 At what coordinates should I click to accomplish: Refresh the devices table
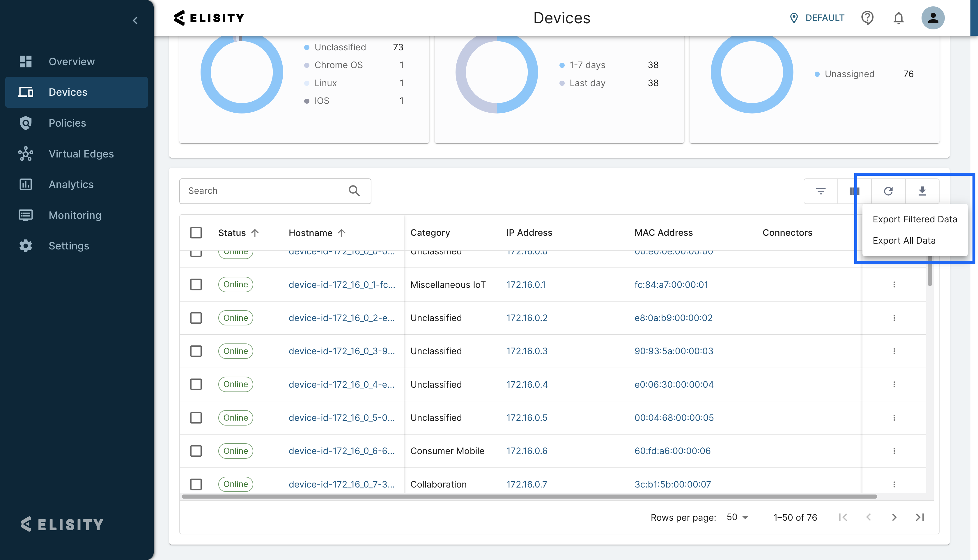click(x=888, y=191)
